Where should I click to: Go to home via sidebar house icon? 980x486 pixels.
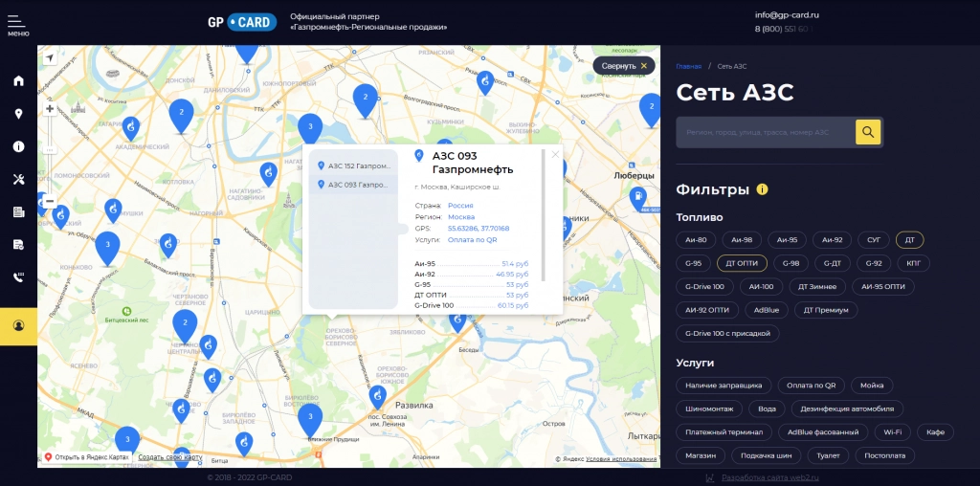[19, 80]
